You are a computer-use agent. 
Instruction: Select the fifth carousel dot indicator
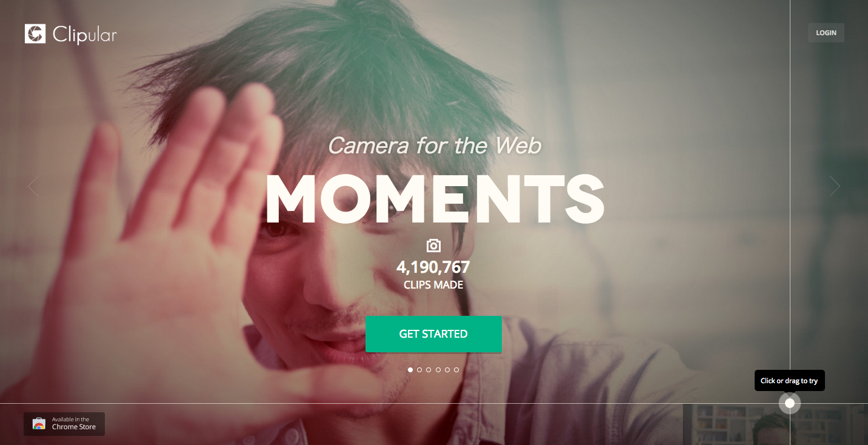click(x=447, y=370)
